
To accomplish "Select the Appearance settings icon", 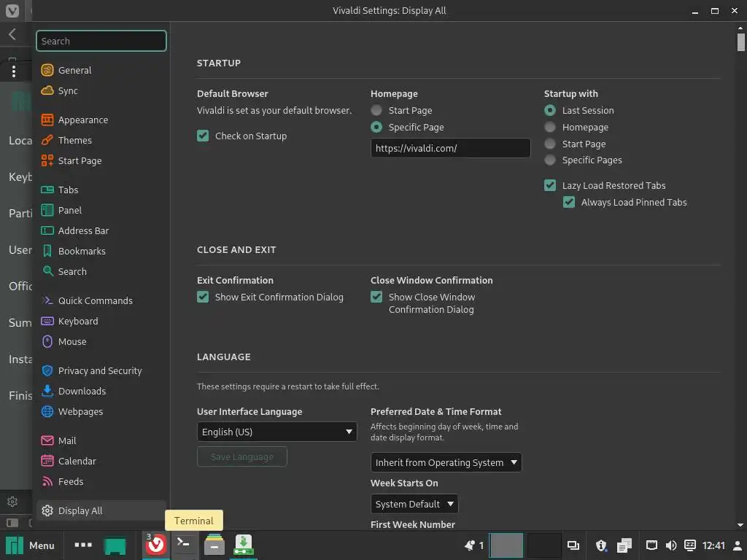I will point(47,120).
